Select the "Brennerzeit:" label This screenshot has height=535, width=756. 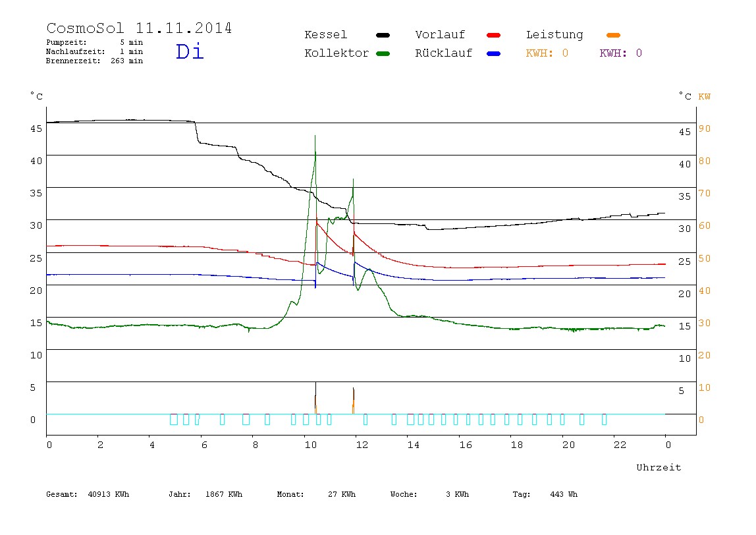click(x=73, y=61)
